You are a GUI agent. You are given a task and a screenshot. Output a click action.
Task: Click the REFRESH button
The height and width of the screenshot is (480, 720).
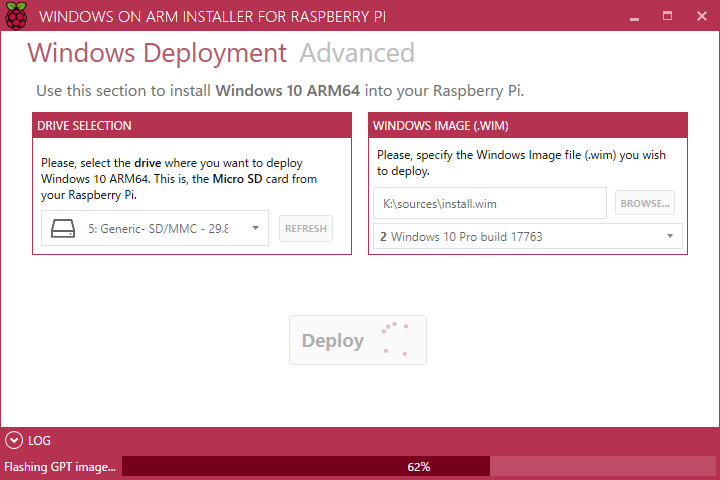pos(306,228)
